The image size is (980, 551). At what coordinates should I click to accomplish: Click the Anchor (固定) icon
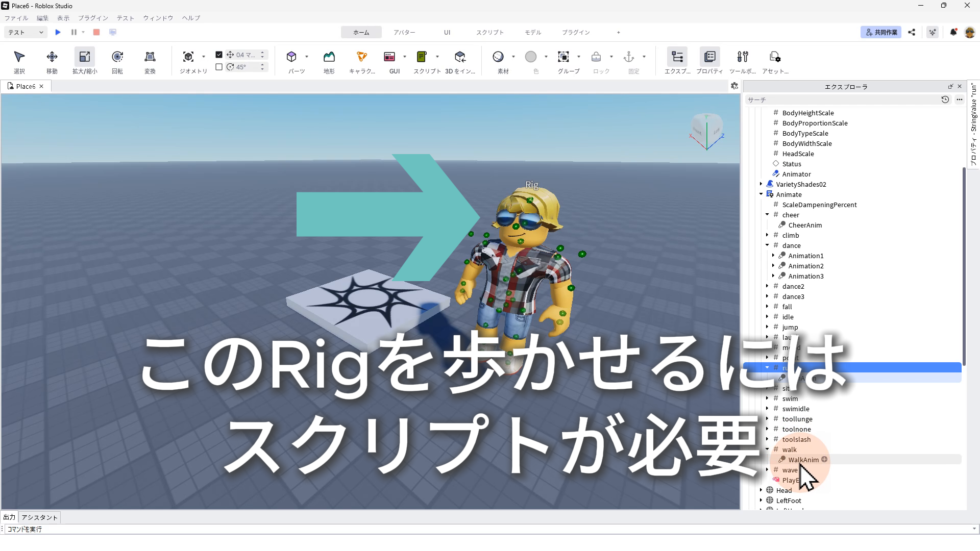click(x=629, y=57)
